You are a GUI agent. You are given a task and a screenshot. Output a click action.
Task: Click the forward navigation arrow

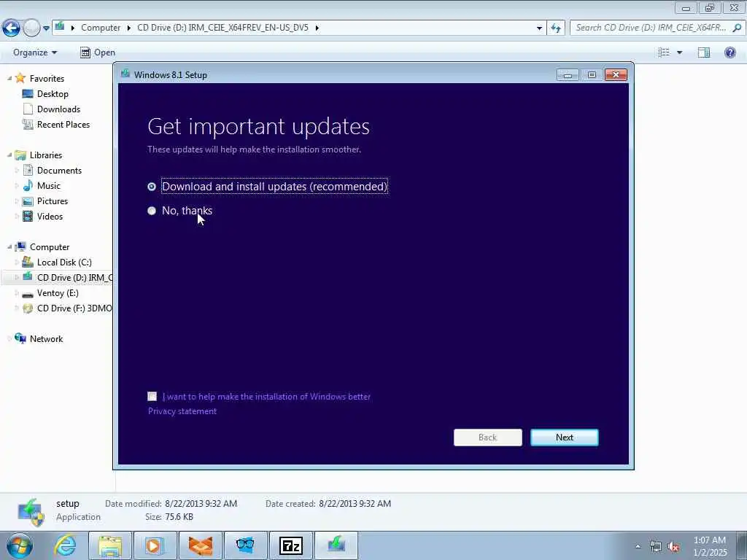pos(31,28)
